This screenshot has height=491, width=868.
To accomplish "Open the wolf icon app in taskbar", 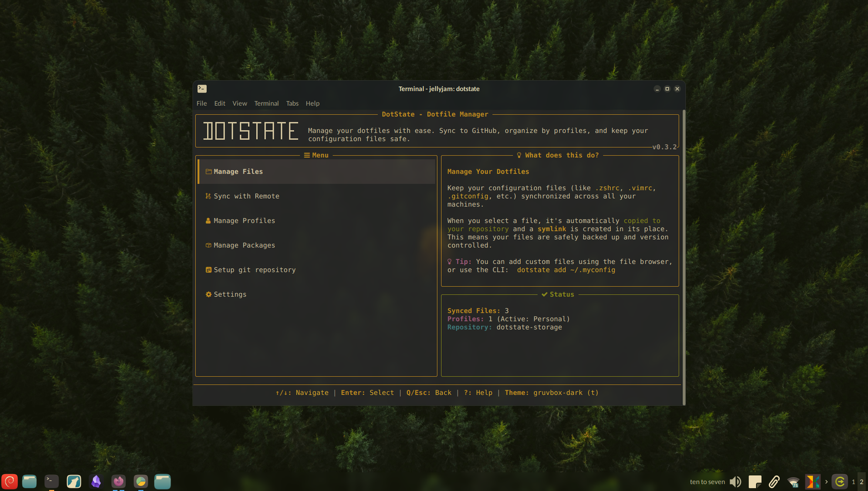I will (x=74, y=481).
